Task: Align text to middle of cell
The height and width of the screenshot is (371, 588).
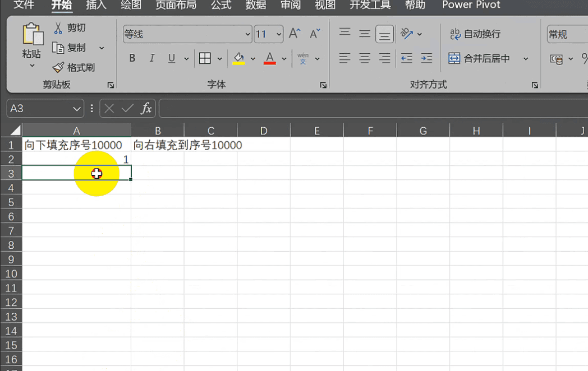Action: coord(365,34)
